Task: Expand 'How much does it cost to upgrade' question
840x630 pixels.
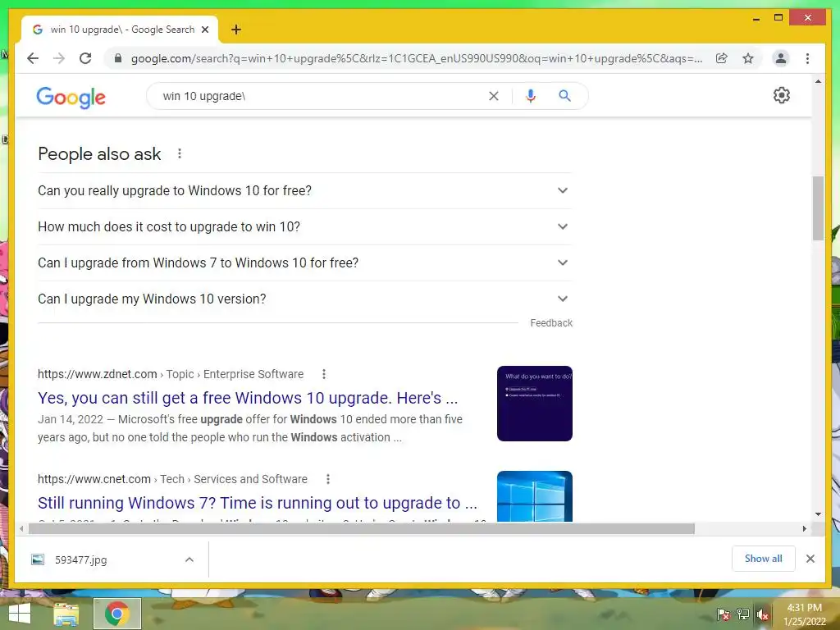Action: pos(305,226)
